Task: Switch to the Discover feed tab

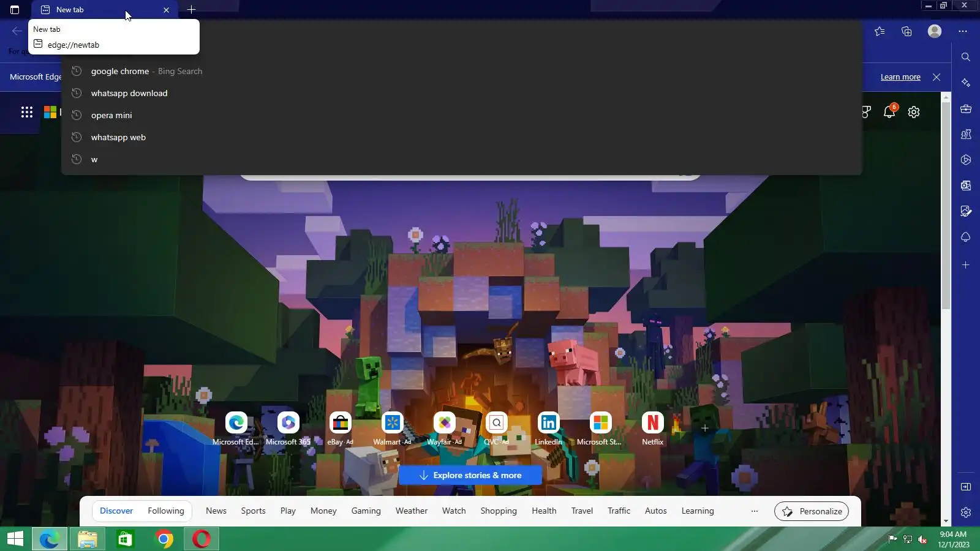Action: (116, 511)
